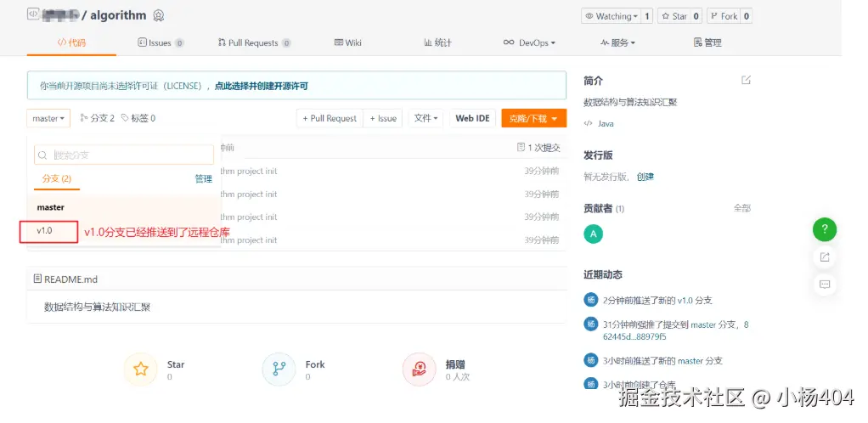
Task: Open the Code (代码) tab
Action: coord(71,42)
